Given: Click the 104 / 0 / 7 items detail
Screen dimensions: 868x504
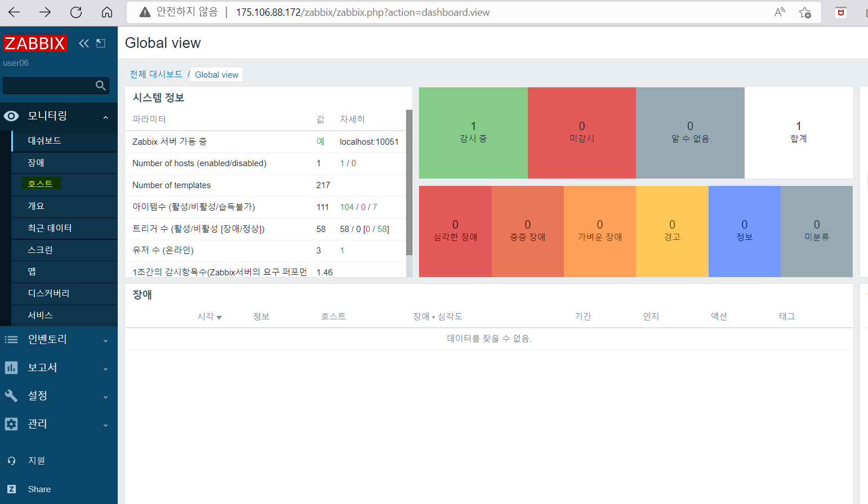Looking at the screenshot, I should [359, 207].
